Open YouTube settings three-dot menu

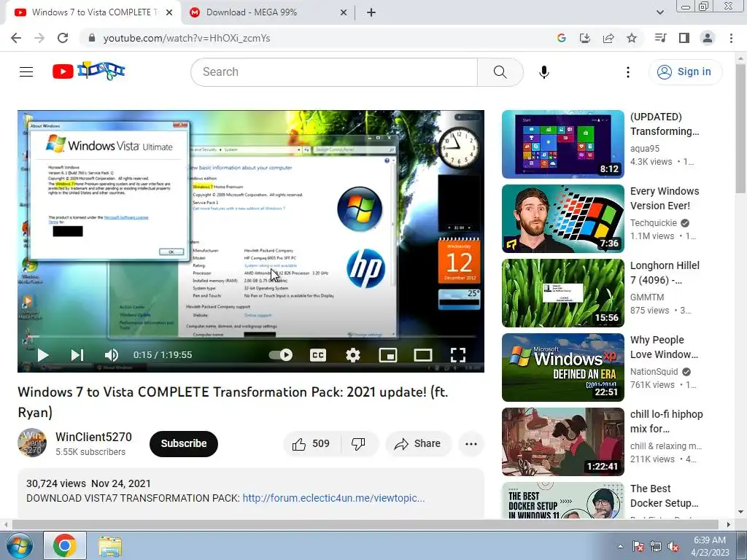point(628,72)
